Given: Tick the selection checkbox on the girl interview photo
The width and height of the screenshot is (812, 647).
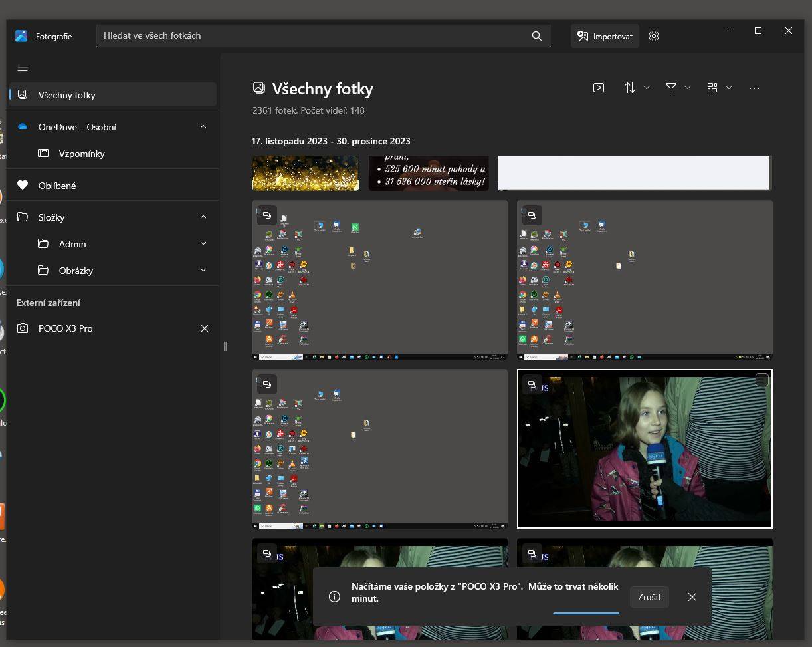Looking at the screenshot, I should [762, 380].
